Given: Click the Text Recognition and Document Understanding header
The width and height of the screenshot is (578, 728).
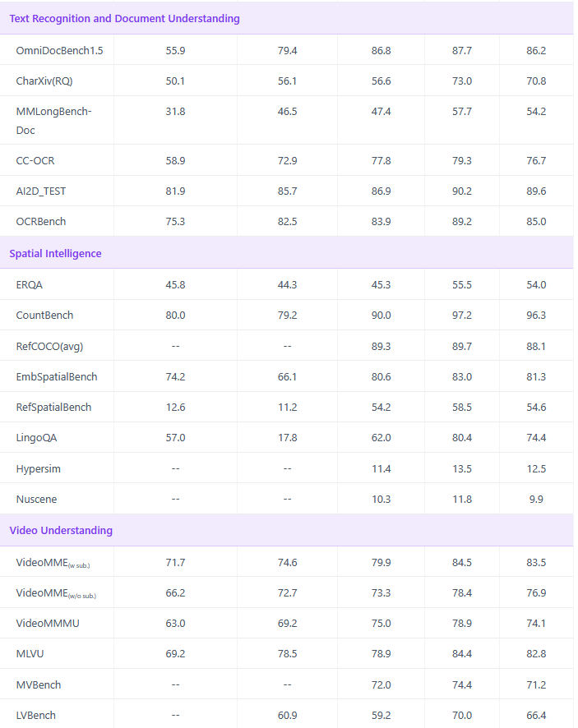Looking at the screenshot, I should 125,18.
